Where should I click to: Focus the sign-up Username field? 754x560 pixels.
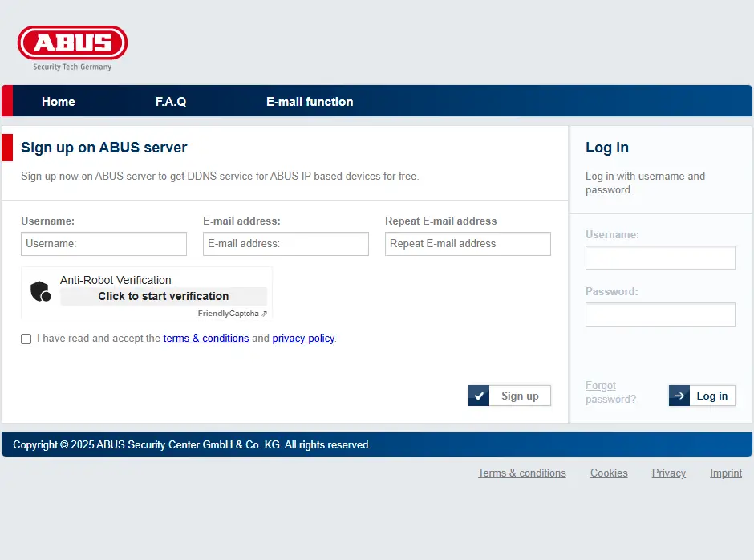point(103,244)
